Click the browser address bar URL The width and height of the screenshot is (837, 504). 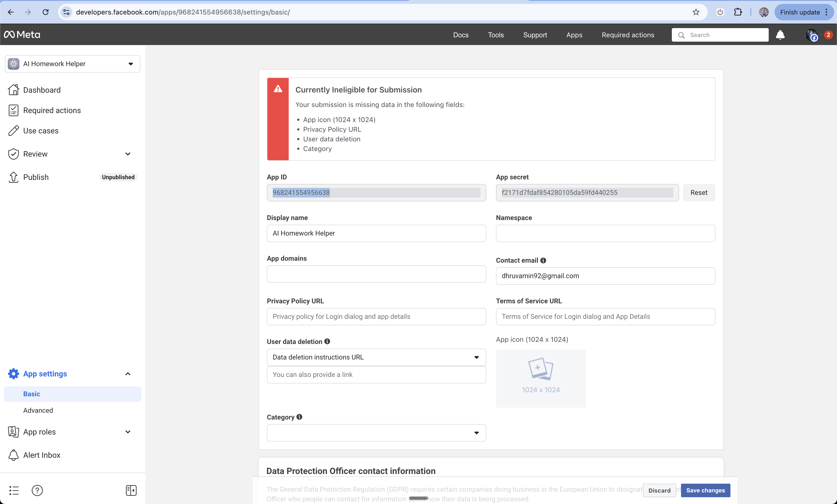pyautogui.click(x=183, y=12)
